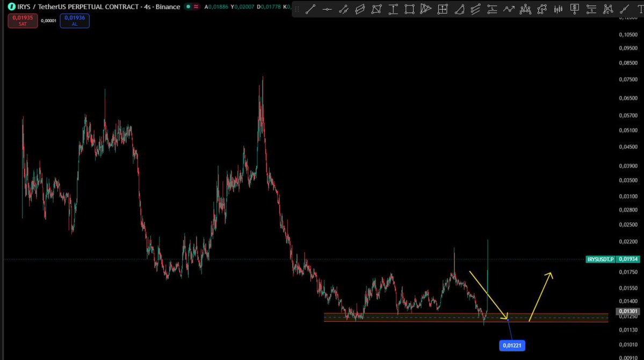Click price scale value 0,09500
Screen dimensions: 644x360
click(628, 48)
